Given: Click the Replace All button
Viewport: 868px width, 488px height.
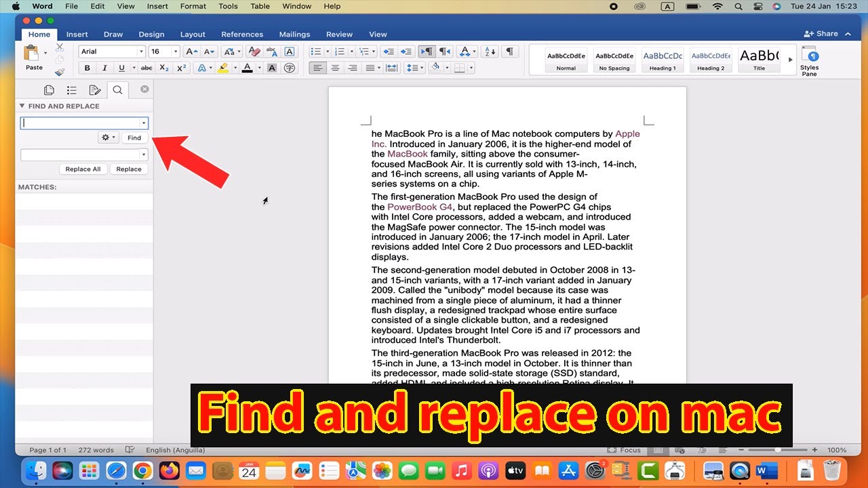Looking at the screenshot, I should 83,169.
